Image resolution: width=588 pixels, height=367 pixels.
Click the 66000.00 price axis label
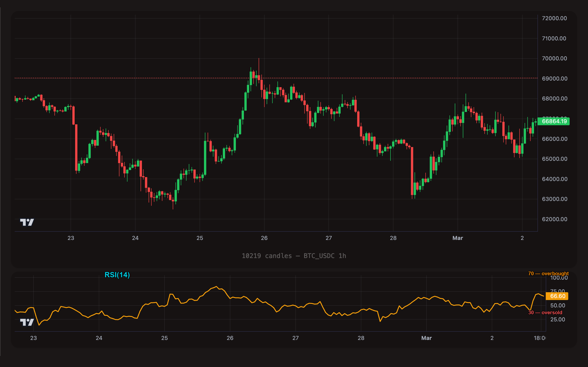[555, 139]
